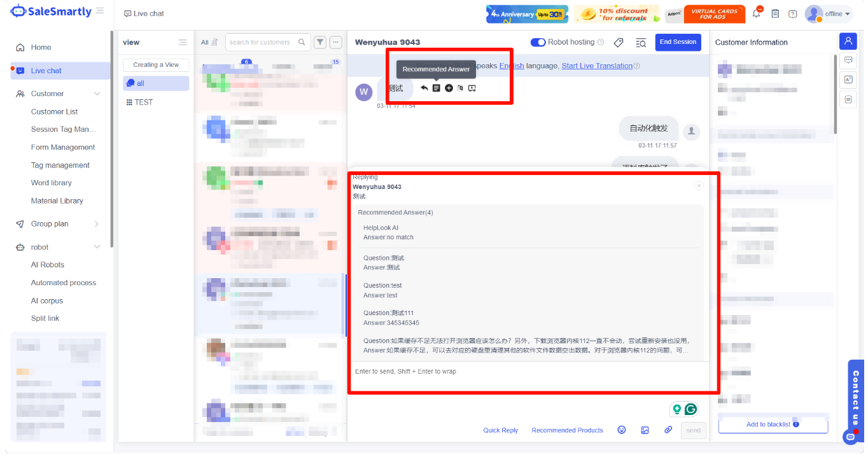
Task: Open AI corpus
Action: [x=47, y=300]
